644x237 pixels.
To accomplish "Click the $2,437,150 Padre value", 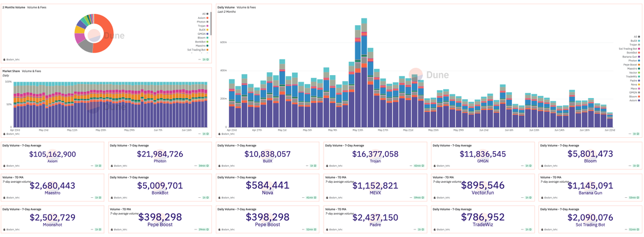I will [375, 217].
